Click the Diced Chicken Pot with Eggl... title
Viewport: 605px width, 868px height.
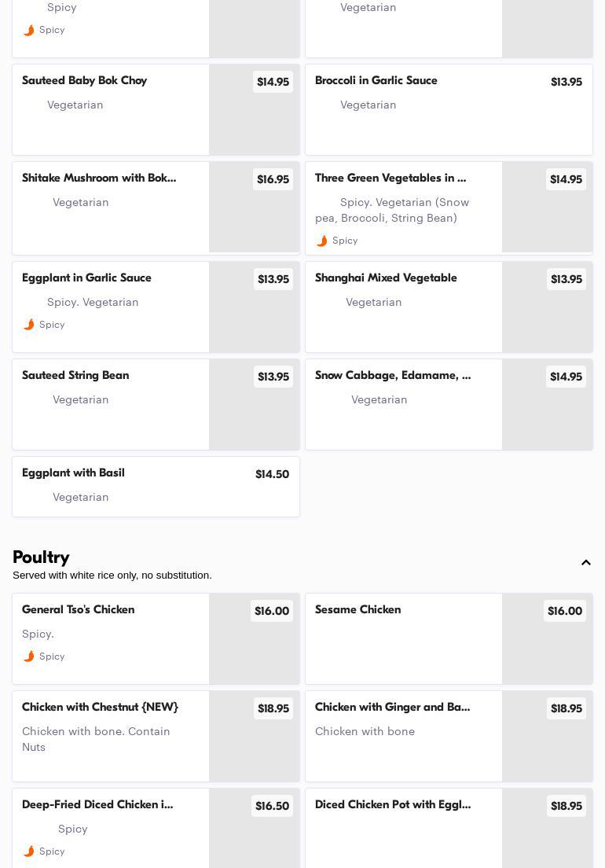[393, 805]
